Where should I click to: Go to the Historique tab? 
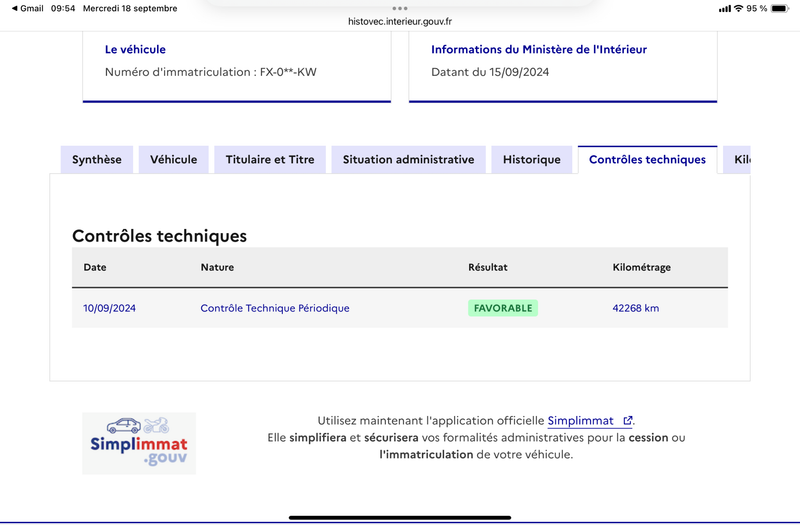532,160
